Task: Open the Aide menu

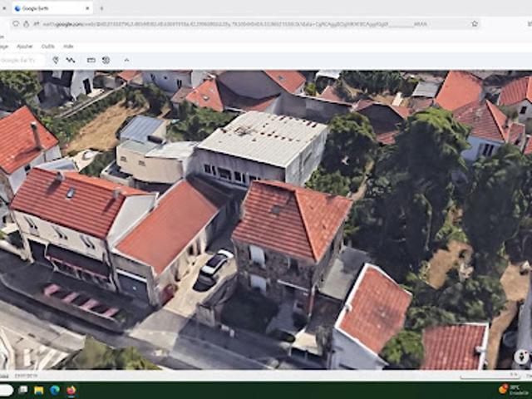Action: pos(68,47)
